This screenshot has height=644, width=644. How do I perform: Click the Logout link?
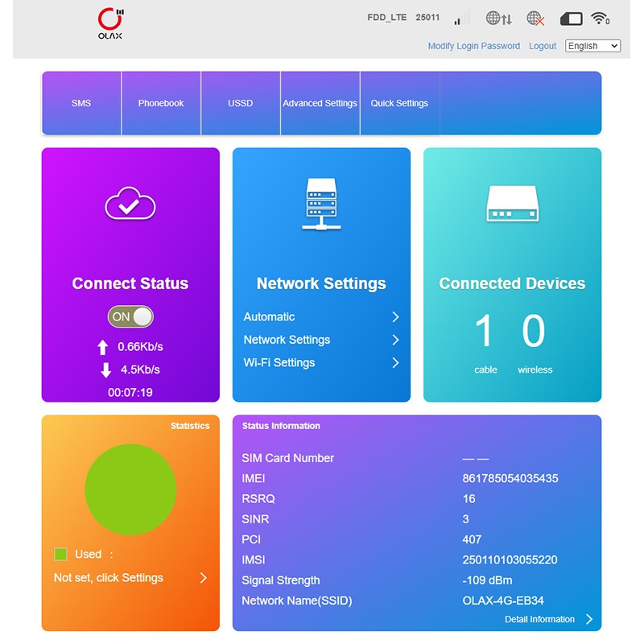[x=543, y=46]
